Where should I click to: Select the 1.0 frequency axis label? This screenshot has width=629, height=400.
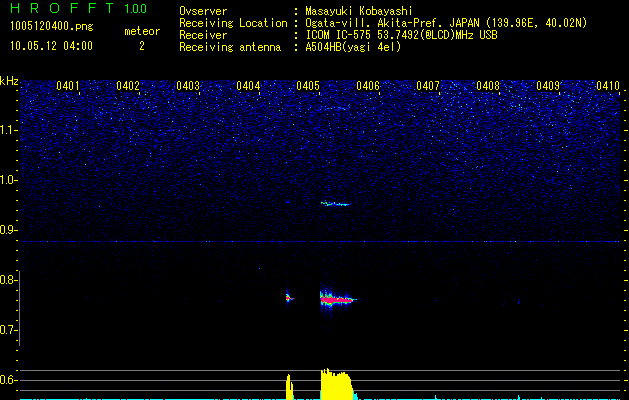pos(9,180)
